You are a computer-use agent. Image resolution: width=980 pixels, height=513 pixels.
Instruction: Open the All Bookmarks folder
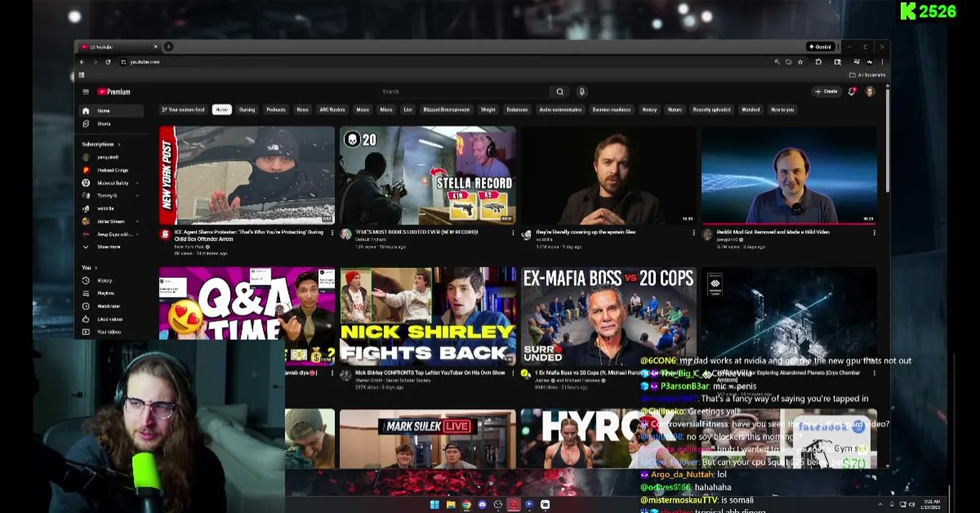pos(867,75)
